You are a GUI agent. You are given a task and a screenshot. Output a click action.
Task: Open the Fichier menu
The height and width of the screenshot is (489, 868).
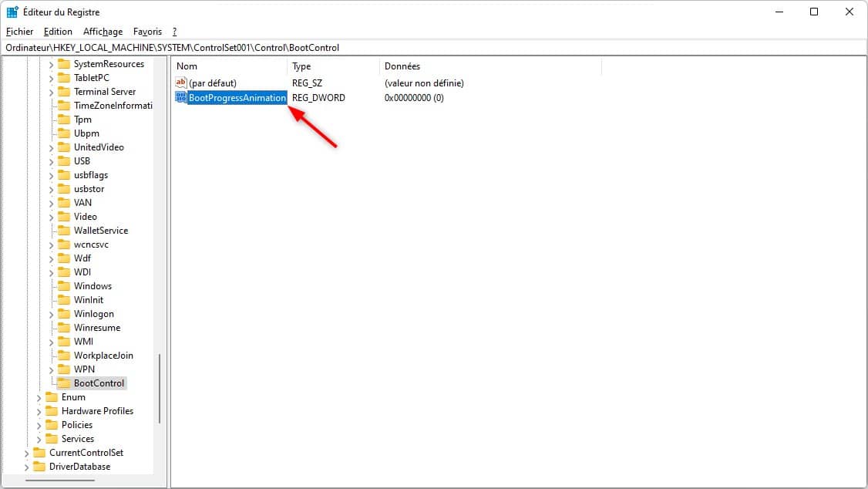(x=19, y=32)
